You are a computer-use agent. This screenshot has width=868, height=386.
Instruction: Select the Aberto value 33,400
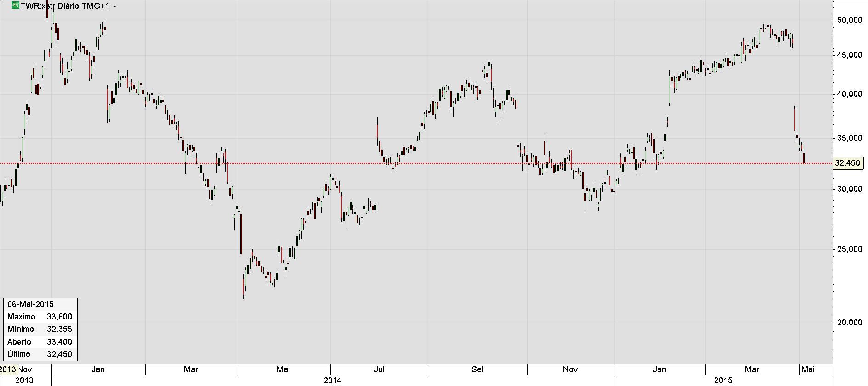[59, 342]
